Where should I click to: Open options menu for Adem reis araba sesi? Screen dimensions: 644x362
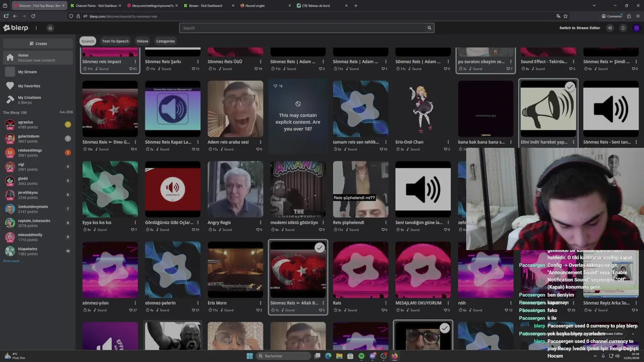tap(261, 142)
